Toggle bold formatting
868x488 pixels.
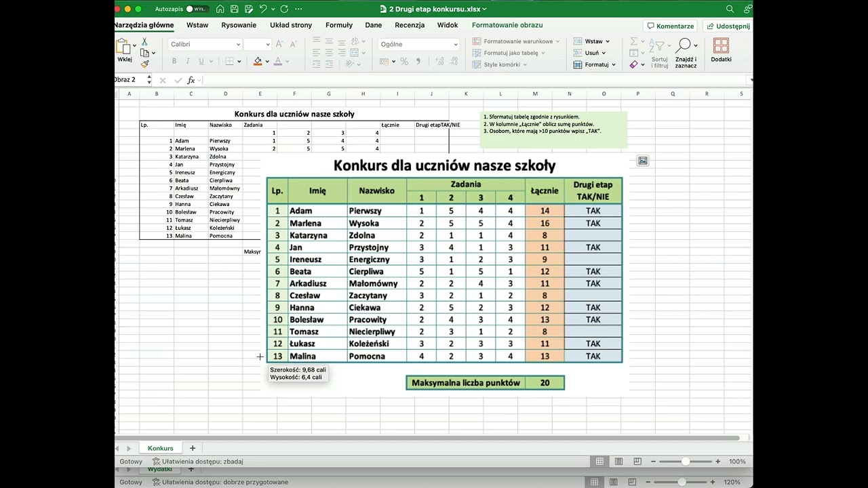click(174, 61)
